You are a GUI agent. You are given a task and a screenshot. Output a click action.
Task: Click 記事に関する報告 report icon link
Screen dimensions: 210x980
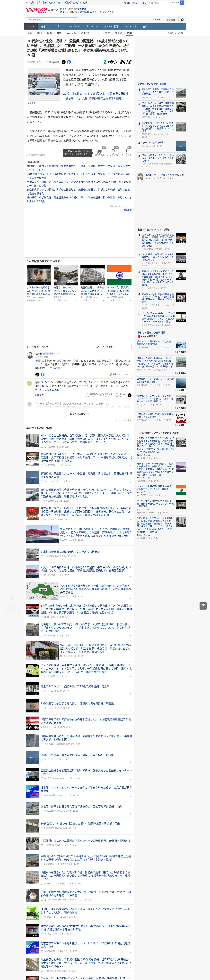pyautogui.click(x=35, y=155)
